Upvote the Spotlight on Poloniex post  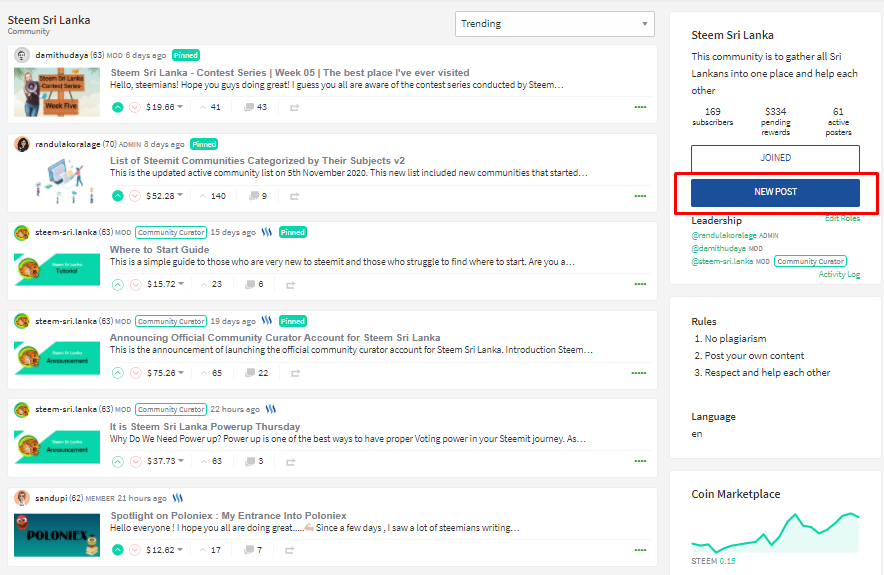coord(117,550)
